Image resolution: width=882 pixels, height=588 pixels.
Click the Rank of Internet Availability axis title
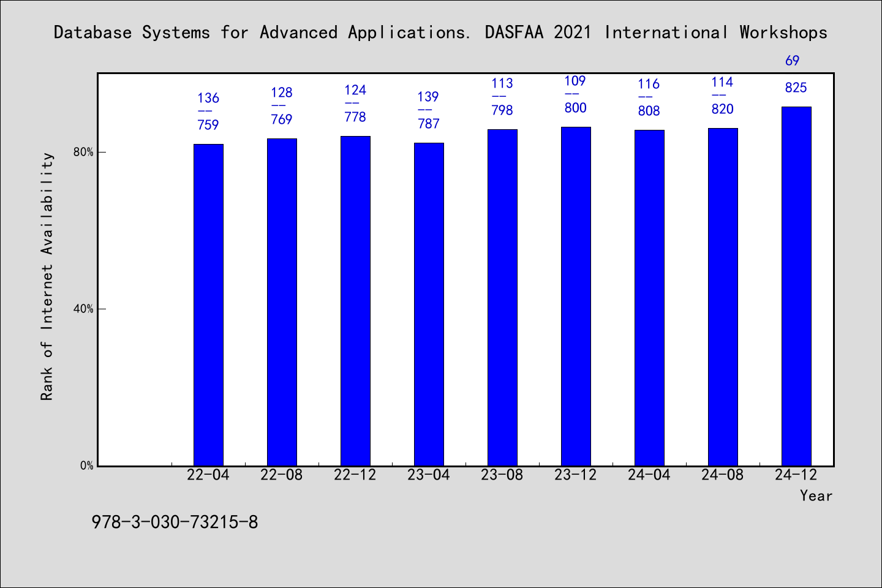47,276
